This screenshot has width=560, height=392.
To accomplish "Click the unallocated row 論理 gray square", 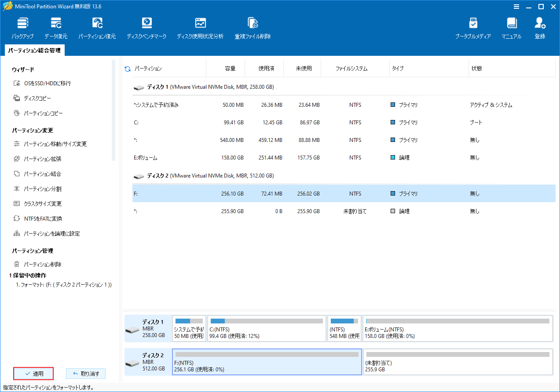I will (393, 211).
